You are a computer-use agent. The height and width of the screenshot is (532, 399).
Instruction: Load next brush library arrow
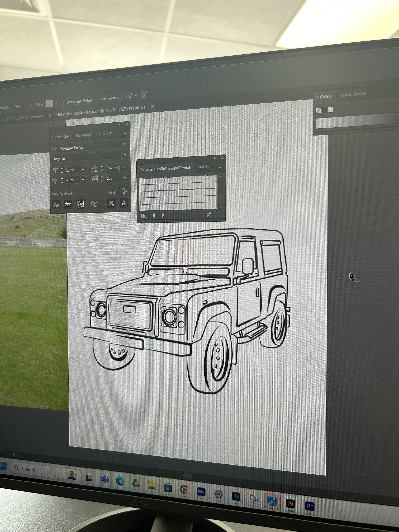click(163, 215)
